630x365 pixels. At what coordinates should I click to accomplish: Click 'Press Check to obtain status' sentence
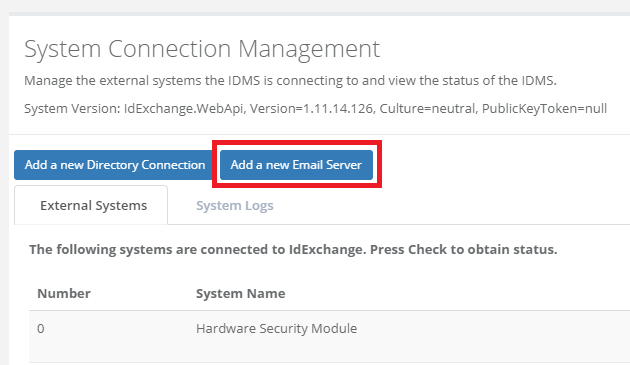pos(464,250)
